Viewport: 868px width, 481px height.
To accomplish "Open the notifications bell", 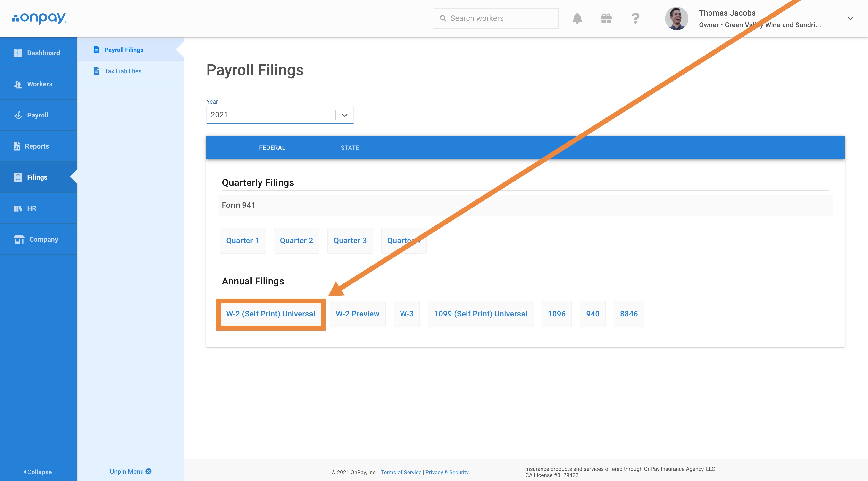I will click(577, 18).
